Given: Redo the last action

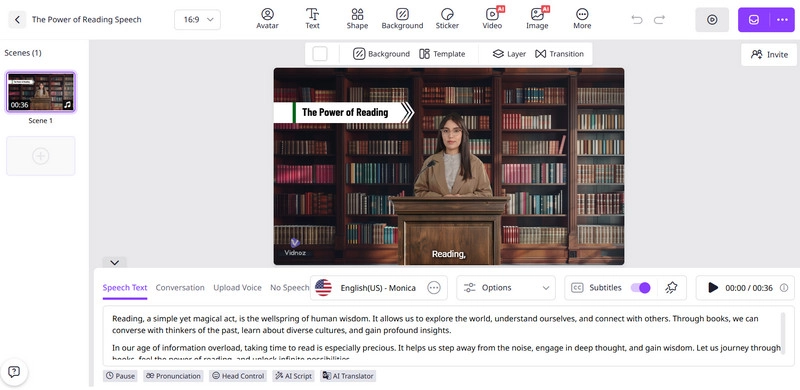Looking at the screenshot, I should tap(659, 20).
